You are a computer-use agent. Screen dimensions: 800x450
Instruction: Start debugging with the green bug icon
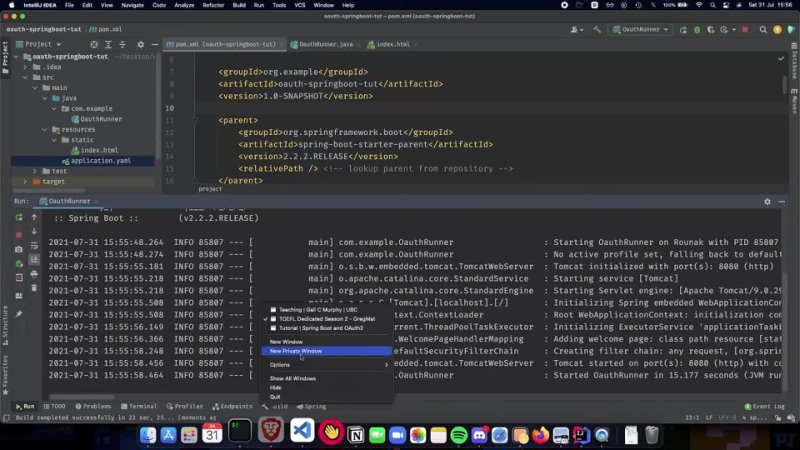(697, 30)
